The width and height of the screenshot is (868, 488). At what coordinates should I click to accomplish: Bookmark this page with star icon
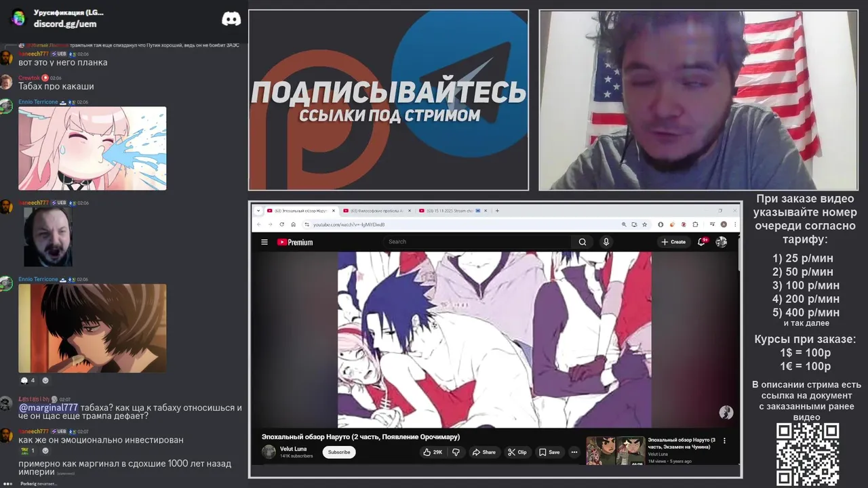[644, 224]
